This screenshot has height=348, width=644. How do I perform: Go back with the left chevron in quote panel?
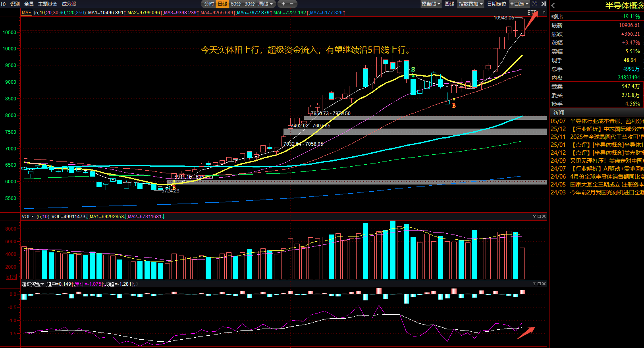point(553,6)
